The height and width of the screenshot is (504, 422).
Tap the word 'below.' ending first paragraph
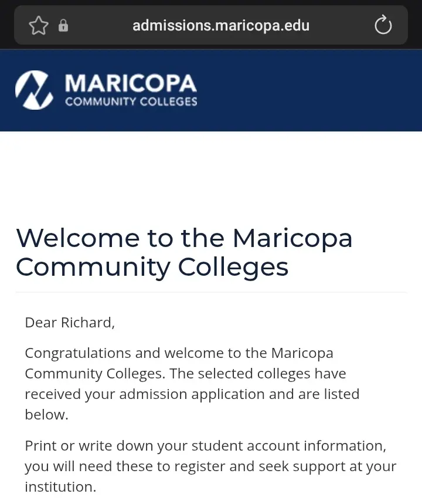pyautogui.click(x=46, y=415)
